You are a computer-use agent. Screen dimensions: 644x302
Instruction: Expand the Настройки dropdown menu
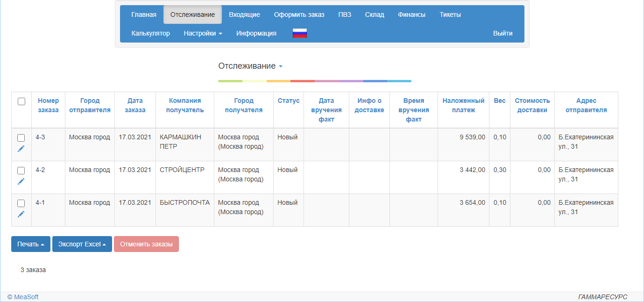(x=203, y=33)
